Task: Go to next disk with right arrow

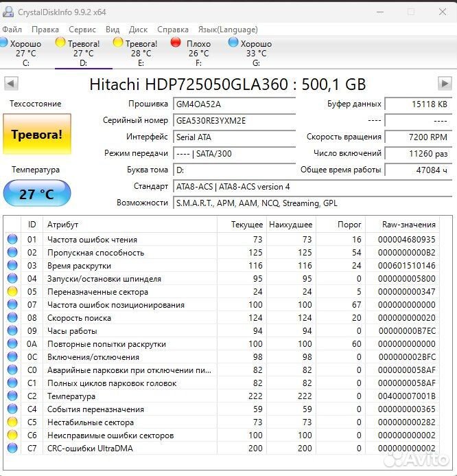Action: pos(445,84)
